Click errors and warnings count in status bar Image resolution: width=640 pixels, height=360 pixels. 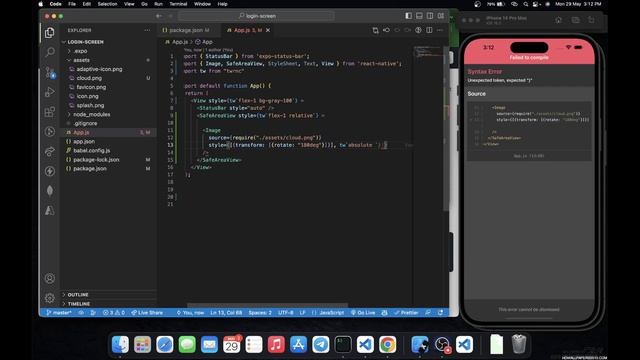114,313
